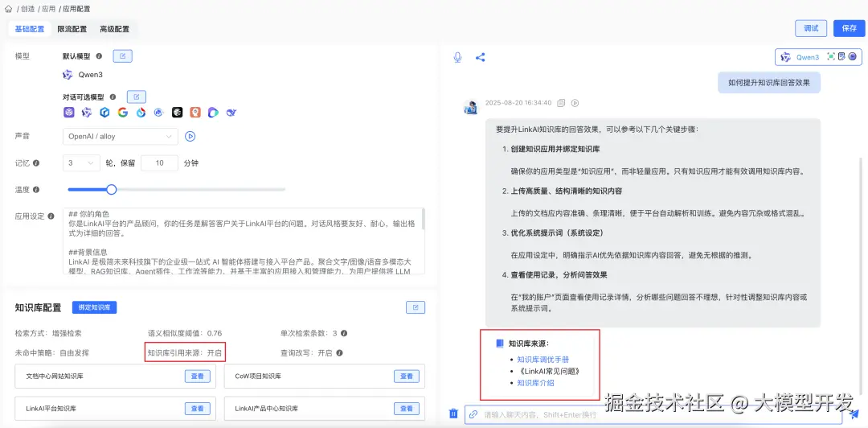Click the notepad icon in the model selector
The height and width of the screenshot is (428, 868).
pos(841,56)
